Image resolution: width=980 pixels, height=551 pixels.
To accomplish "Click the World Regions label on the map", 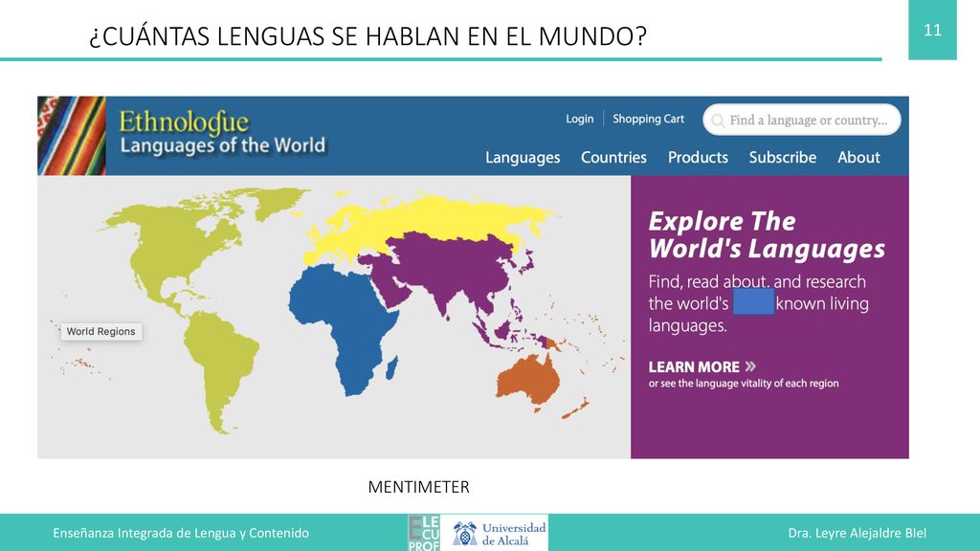I will point(101,332).
